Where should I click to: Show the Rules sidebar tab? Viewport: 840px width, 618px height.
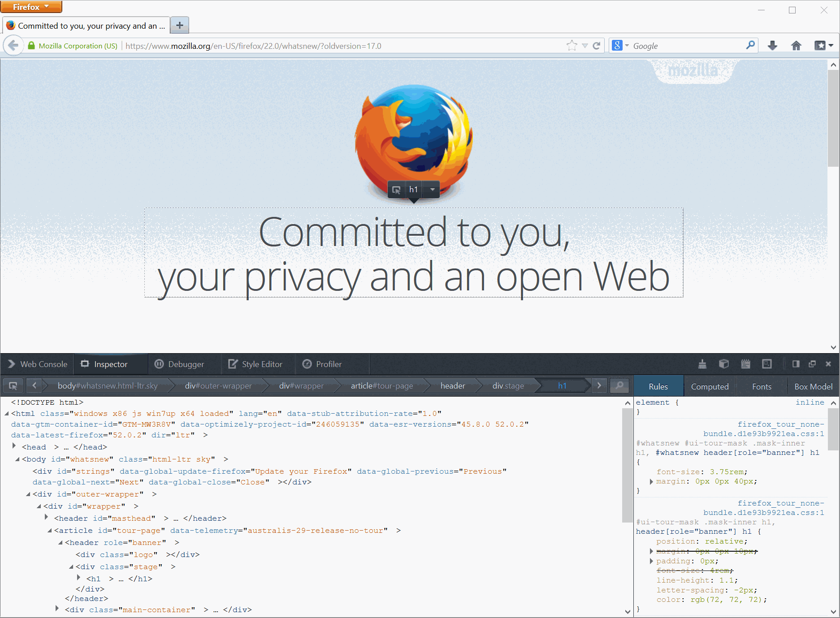tap(658, 386)
